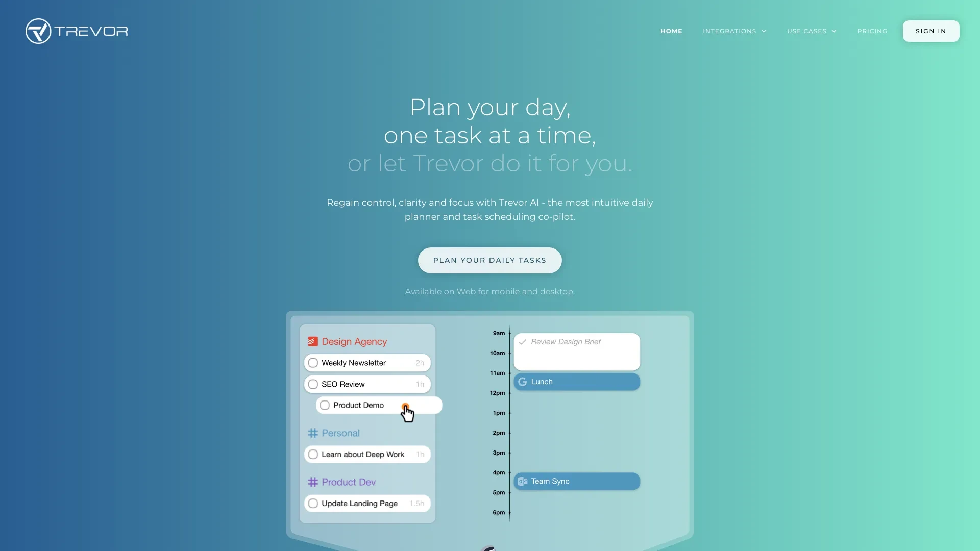Click the Home menu item
Viewport: 980px width, 551px height.
click(x=671, y=30)
